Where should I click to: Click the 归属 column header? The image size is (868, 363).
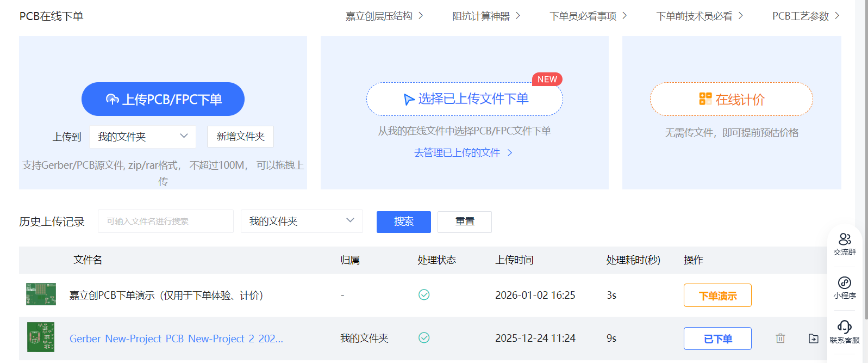[x=350, y=260]
